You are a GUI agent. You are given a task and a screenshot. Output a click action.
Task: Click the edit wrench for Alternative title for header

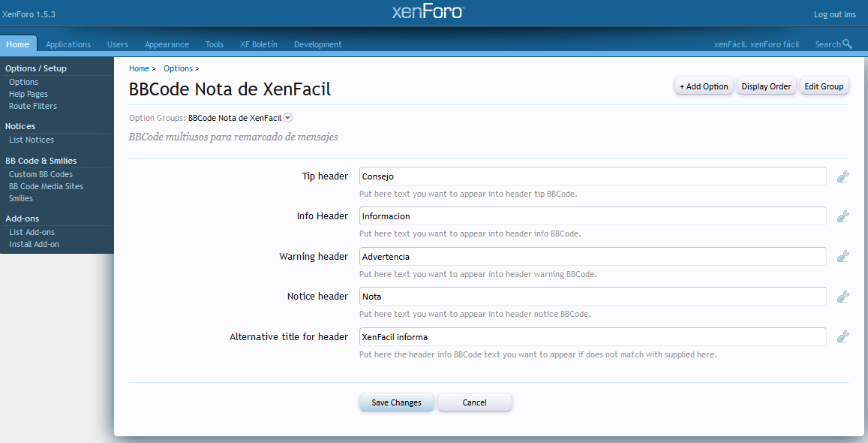point(842,336)
